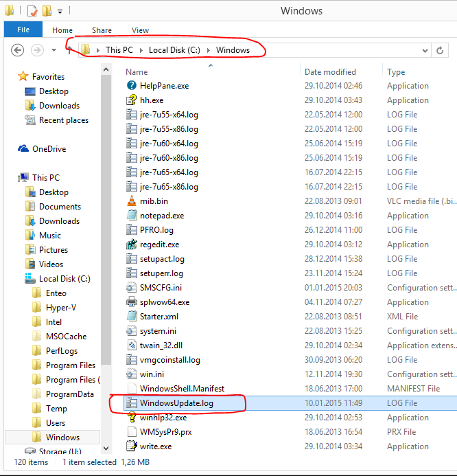Switch to the View ribbon tab
Viewport: 457px width, 476px height.
(x=140, y=30)
